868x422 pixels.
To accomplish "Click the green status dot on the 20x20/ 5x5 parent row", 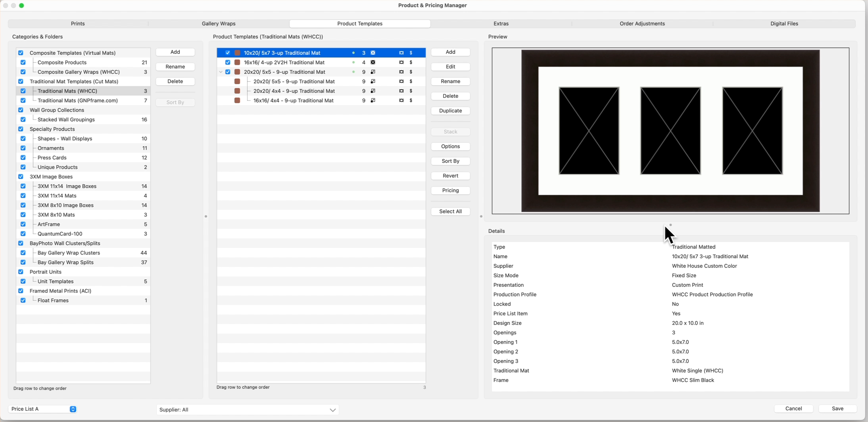I will point(353,72).
